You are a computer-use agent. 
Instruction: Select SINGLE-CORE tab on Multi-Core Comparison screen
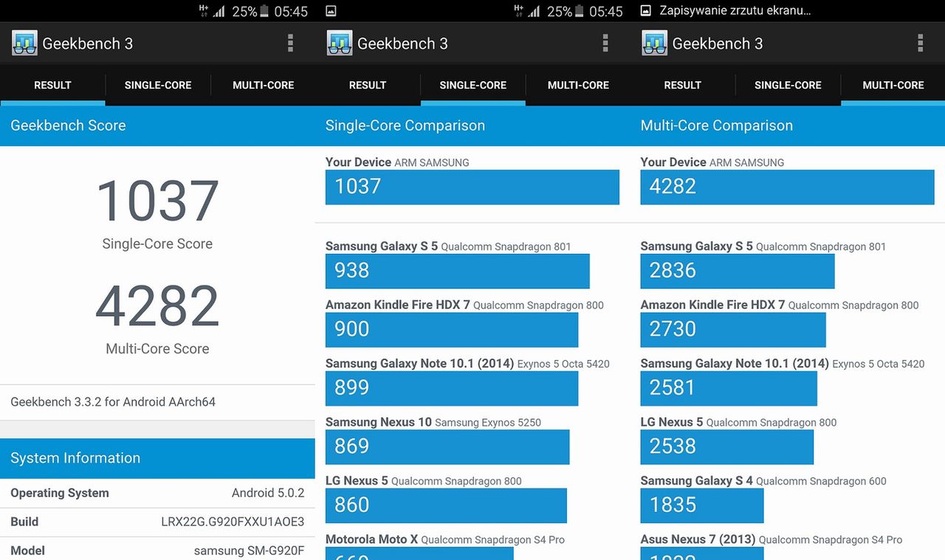tap(788, 85)
